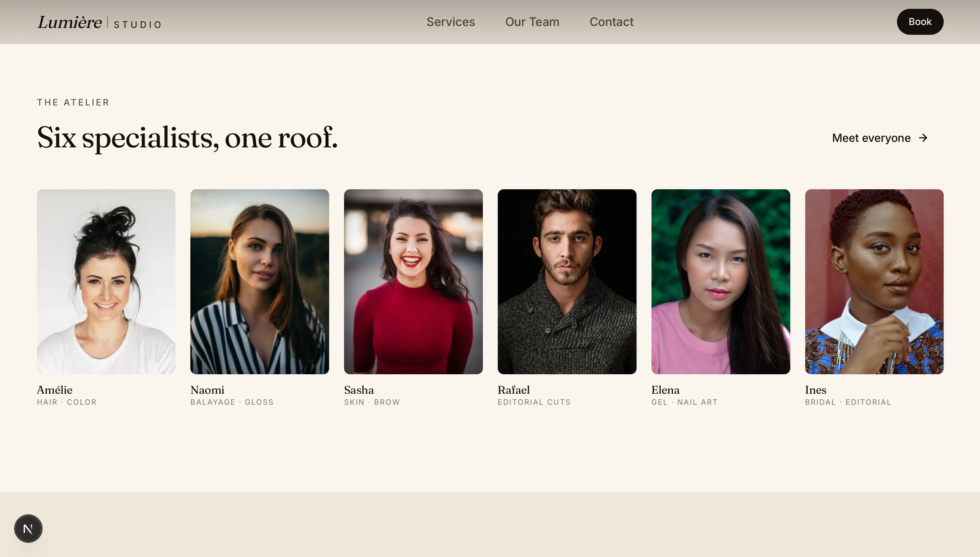Screen dimensions: 980x557
Task: Click the Next.js dev tools badge
Action: click(28, 528)
